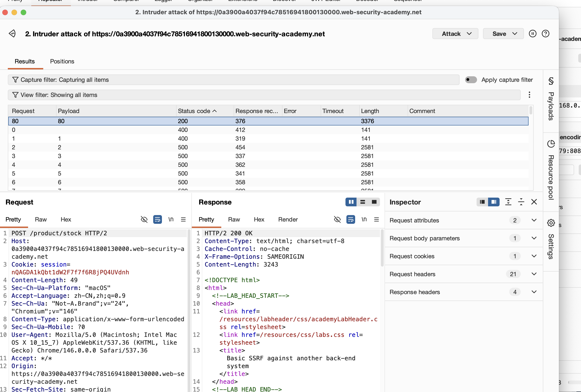This screenshot has width=581, height=392.
Task: Select side-by-side response layout icon
Action: pyautogui.click(x=351, y=202)
